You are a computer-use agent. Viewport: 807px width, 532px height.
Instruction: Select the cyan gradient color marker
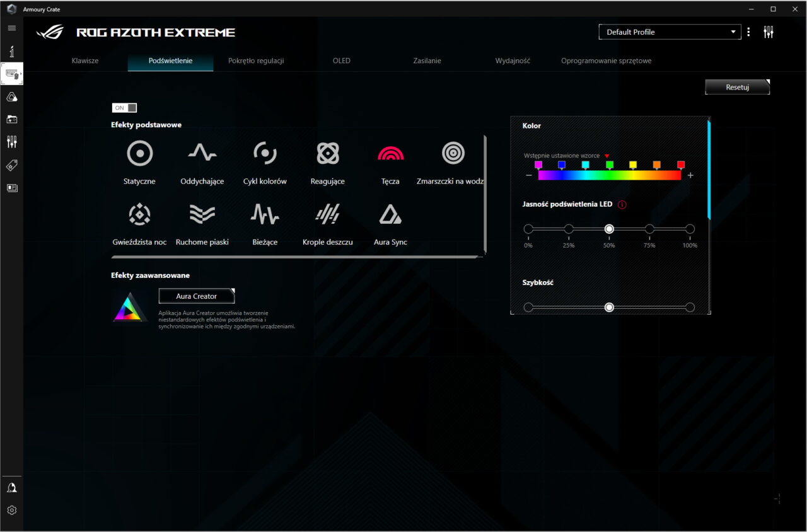pyautogui.click(x=586, y=165)
